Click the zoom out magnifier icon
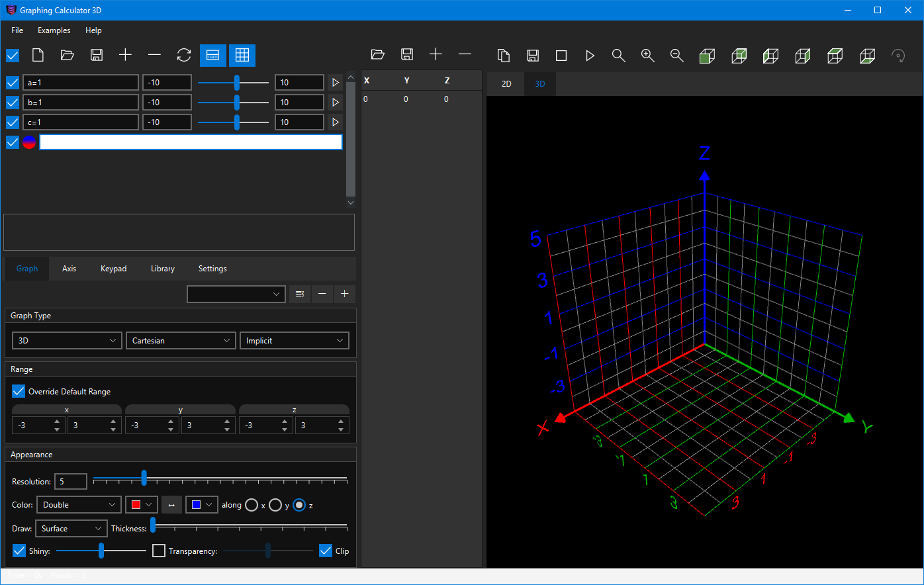 [x=676, y=56]
